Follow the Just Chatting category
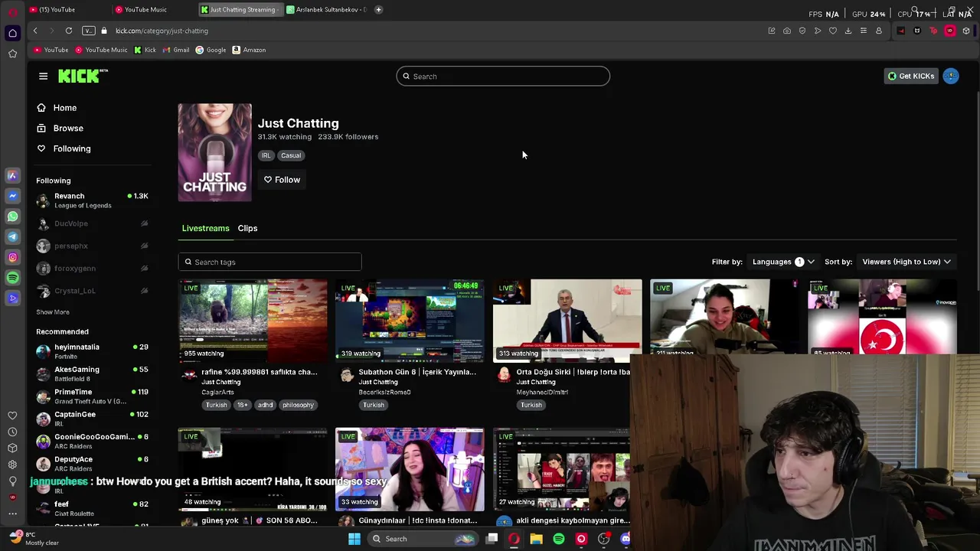The height and width of the screenshot is (551, 980). [x=282, y=180]
